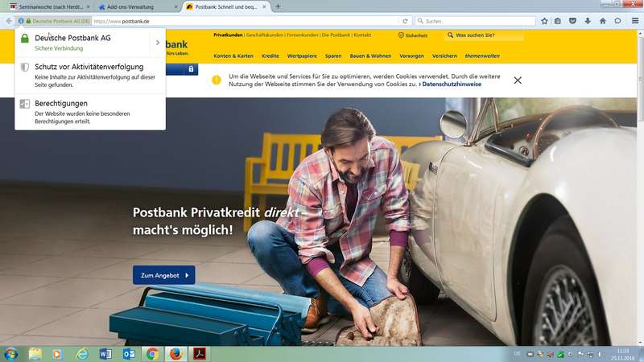644x362 pixels.
Task: Open Google Chrome from the taskbar
Action: coord(151,353)
